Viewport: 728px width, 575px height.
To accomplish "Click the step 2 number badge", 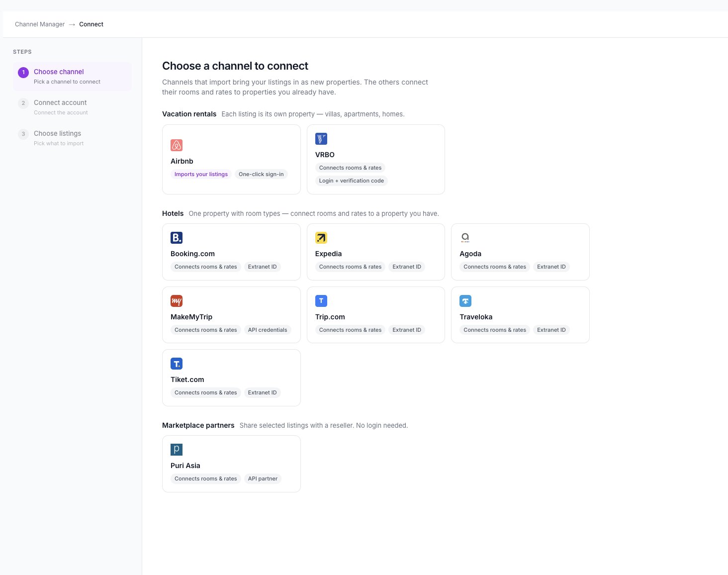I will 23,103.
